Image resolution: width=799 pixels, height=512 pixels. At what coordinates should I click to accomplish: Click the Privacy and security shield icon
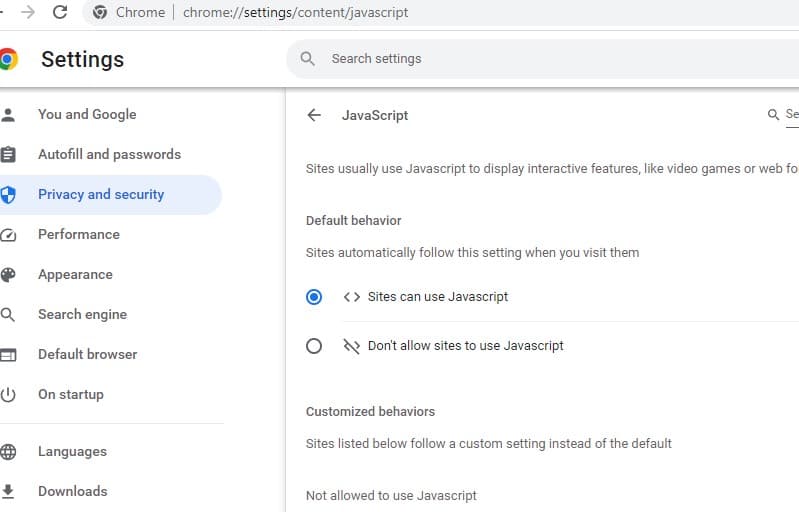[9, 195]
